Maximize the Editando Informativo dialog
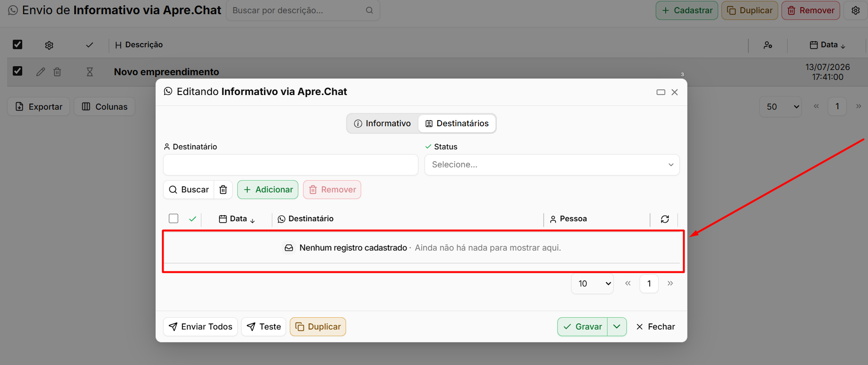Screen dimensions: 868x365 (661, 92)
